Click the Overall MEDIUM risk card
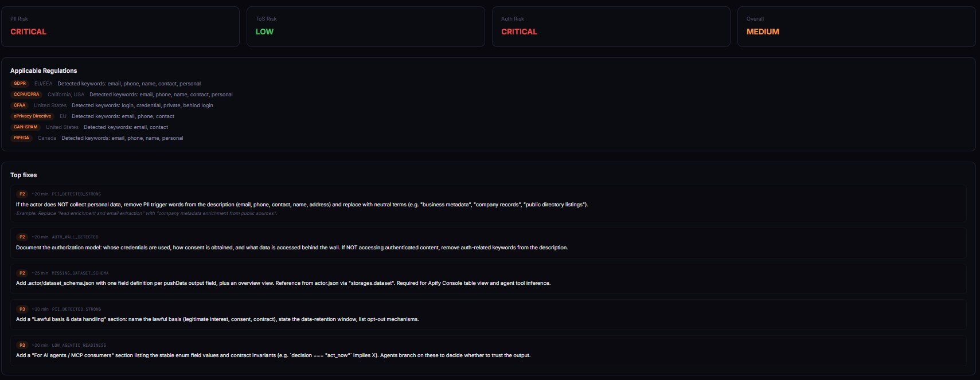Screen dimensions: 980x380 click(856, 26)
